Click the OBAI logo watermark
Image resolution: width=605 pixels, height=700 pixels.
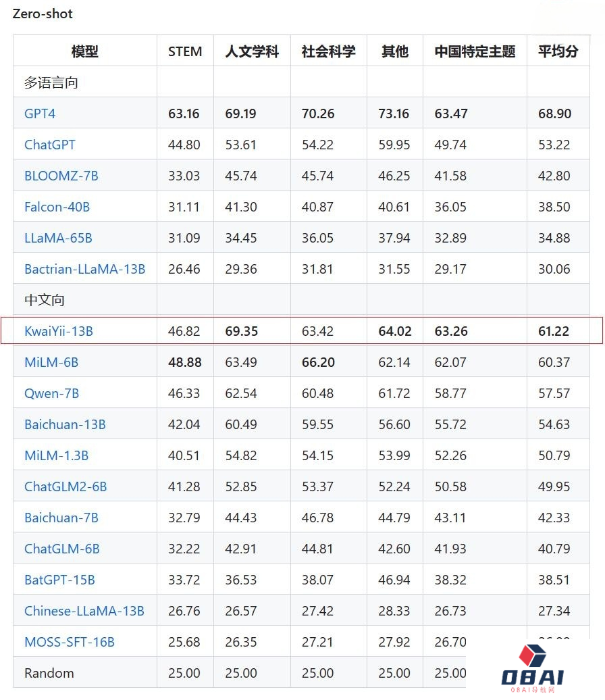pyautogui.click(x=533, y=668)
